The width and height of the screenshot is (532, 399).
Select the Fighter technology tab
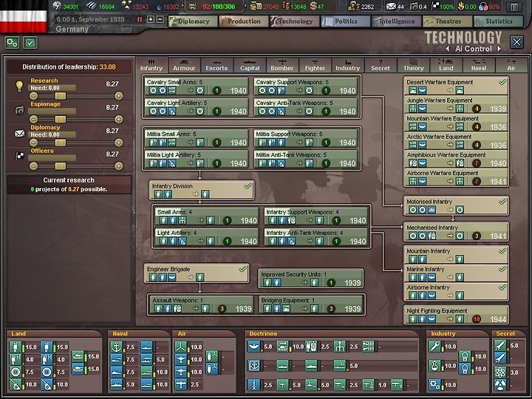click(315, 64)
